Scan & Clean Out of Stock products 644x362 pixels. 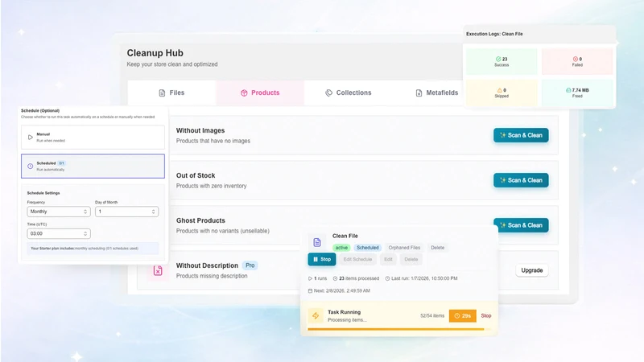tap(521, 180)
